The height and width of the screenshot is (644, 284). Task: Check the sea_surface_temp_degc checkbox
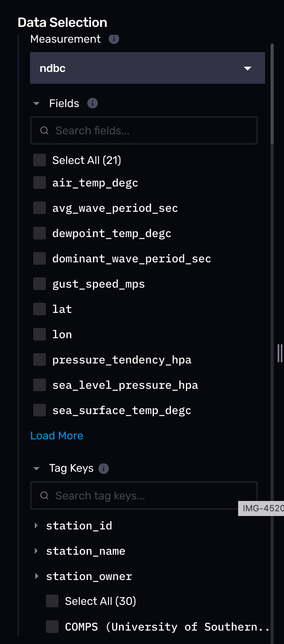[x=39, y=410]
